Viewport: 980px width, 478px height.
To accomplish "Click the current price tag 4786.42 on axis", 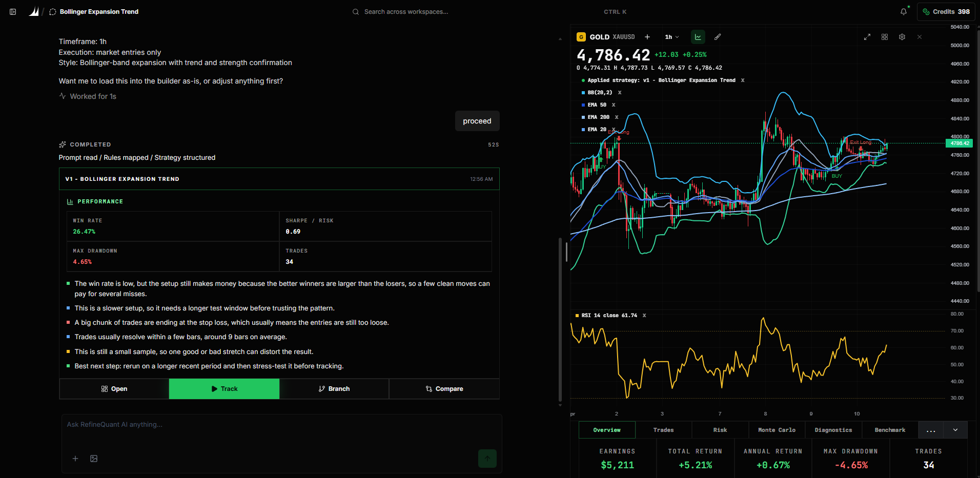I will click(959, 143).
